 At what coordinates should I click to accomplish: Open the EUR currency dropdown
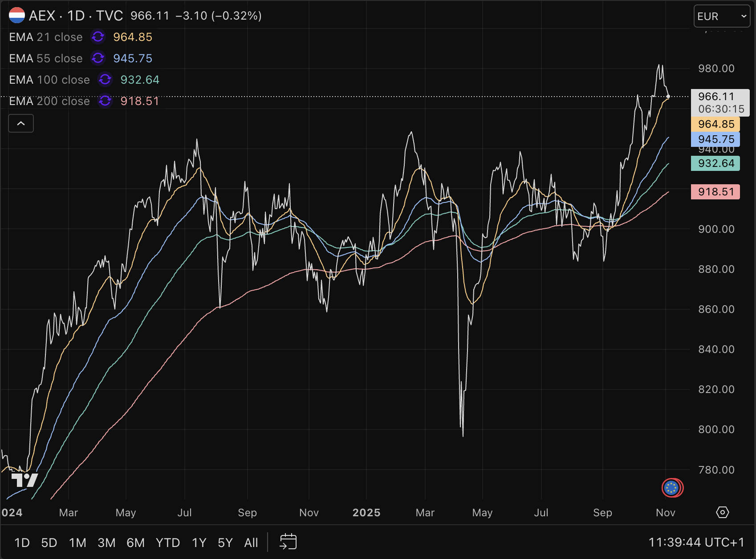point(721,16)
